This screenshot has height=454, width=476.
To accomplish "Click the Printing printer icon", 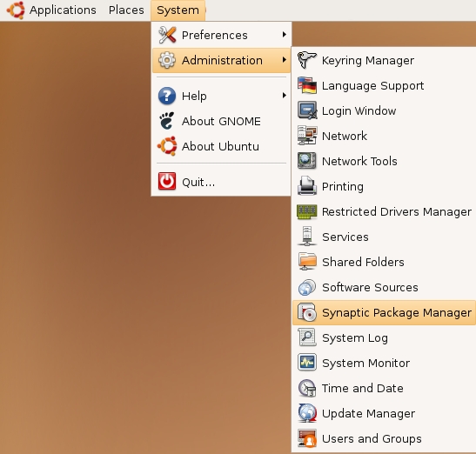I will click(x=307, y=186).
